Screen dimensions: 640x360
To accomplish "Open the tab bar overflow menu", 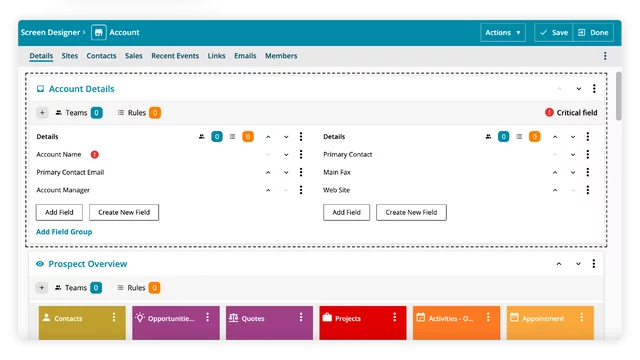I will (605, 56).
